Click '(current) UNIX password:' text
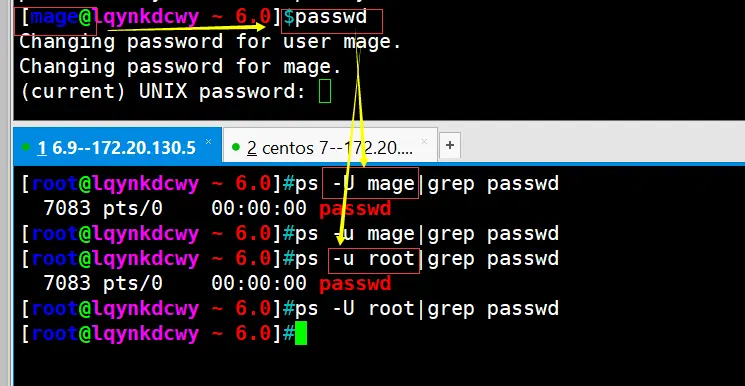The width and height of the screenshot is (745, 386). [162, 91]
